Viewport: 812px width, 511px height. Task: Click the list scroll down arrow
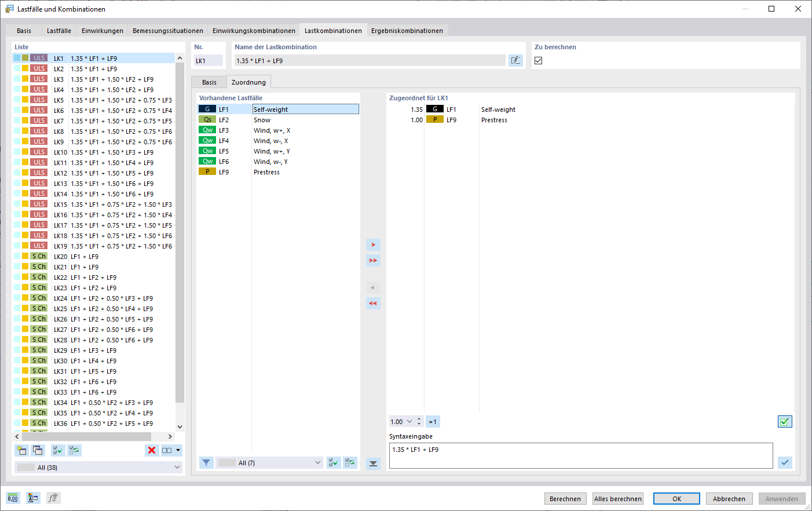[180, 426]
